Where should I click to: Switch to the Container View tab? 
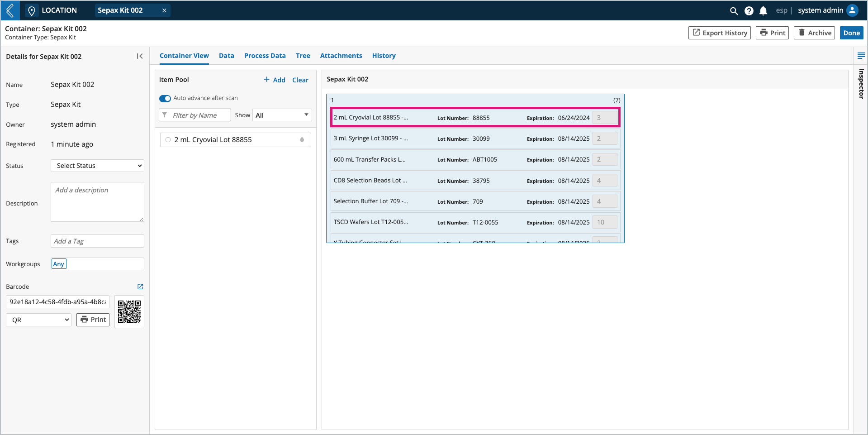[x=184, y=56]
